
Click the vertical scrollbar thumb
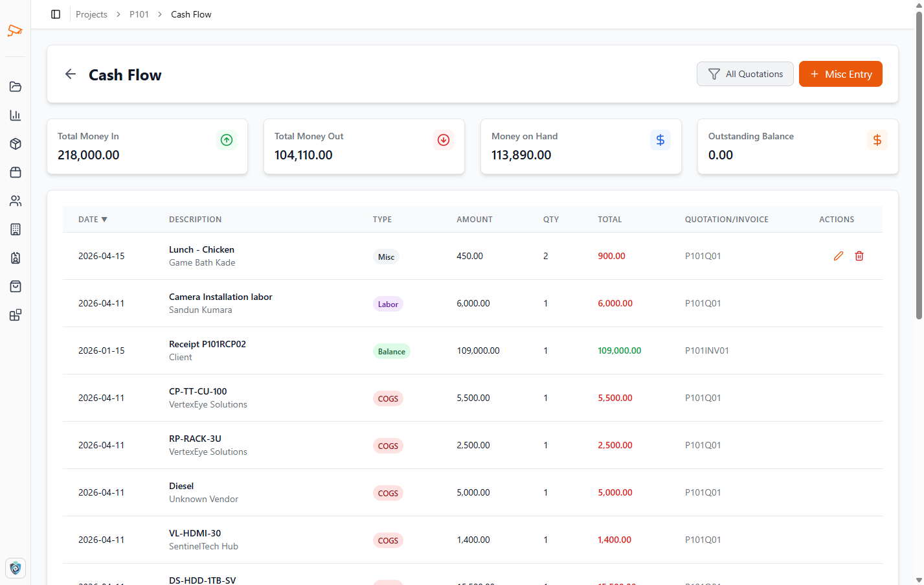tap(919, 166)
